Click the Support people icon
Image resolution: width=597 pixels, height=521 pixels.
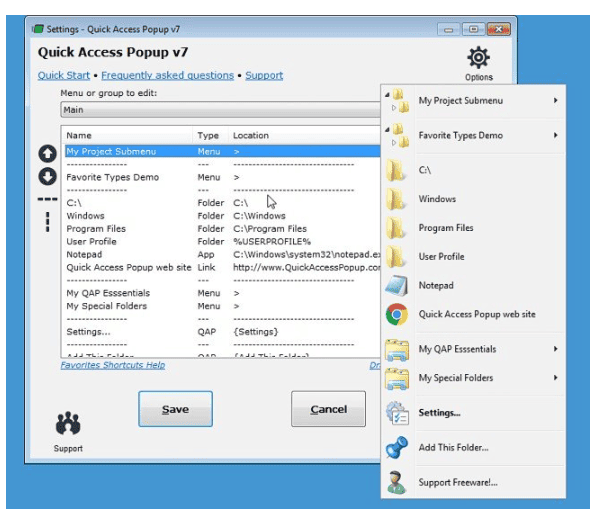(x=68, y=423)
